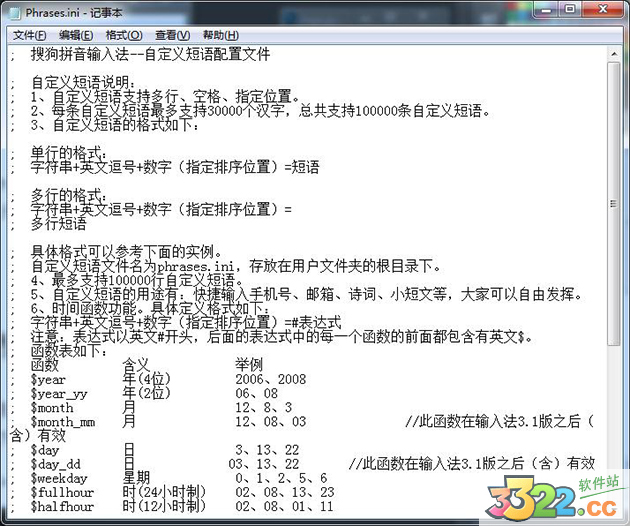Screen dimensions: 630x526
Task: Click the vertical scrollbar thumb
Action: pyautogui.click(x=614, y=204)
